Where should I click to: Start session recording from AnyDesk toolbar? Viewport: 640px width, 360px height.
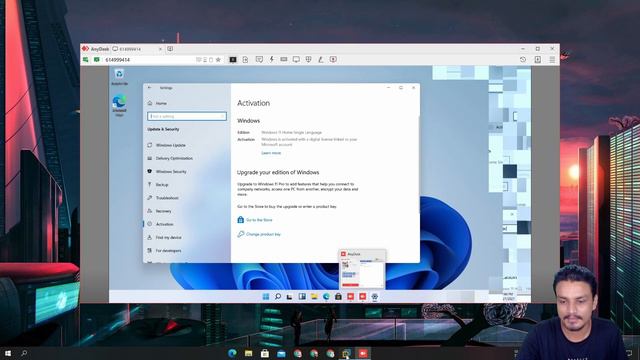tap(333, 60)
